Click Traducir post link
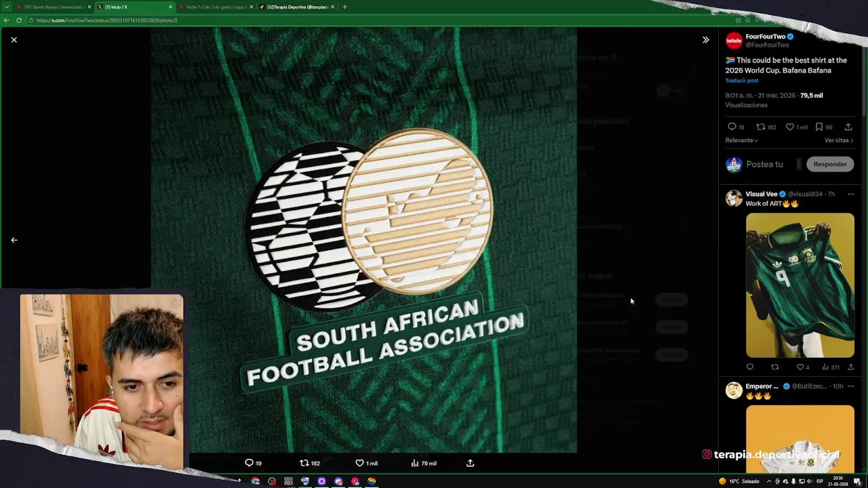Screen dimensions: 868x488 pyautogui.click(x=742, y=81)
